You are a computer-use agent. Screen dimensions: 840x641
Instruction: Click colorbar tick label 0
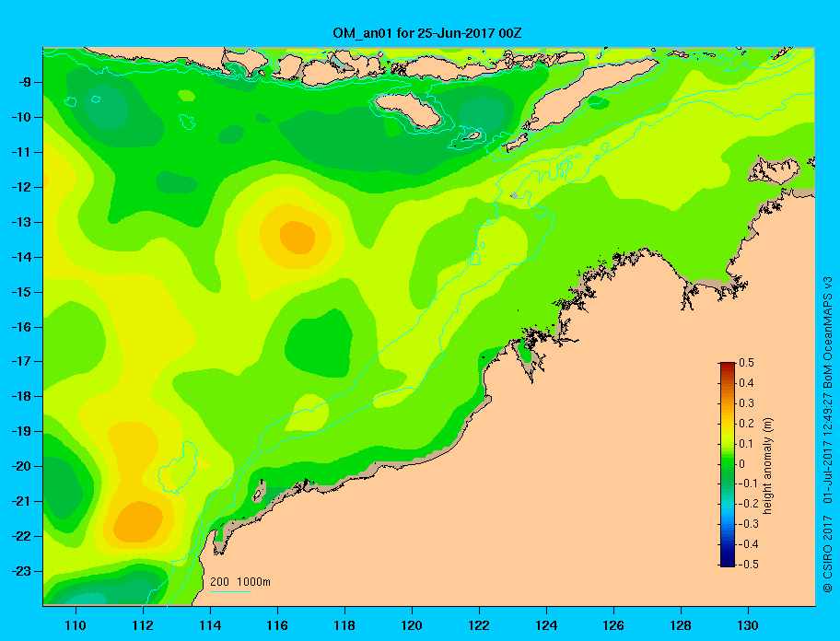pos(742,464)
